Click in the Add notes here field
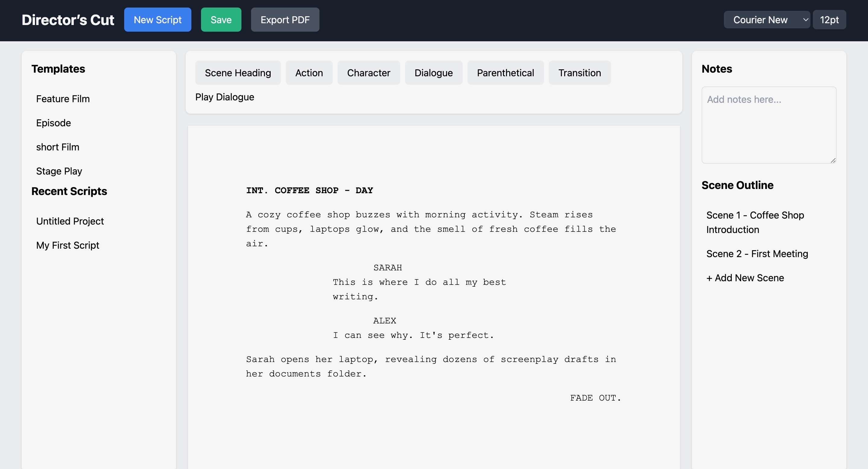This screenshot has height=469, width=868. [768, 125]
